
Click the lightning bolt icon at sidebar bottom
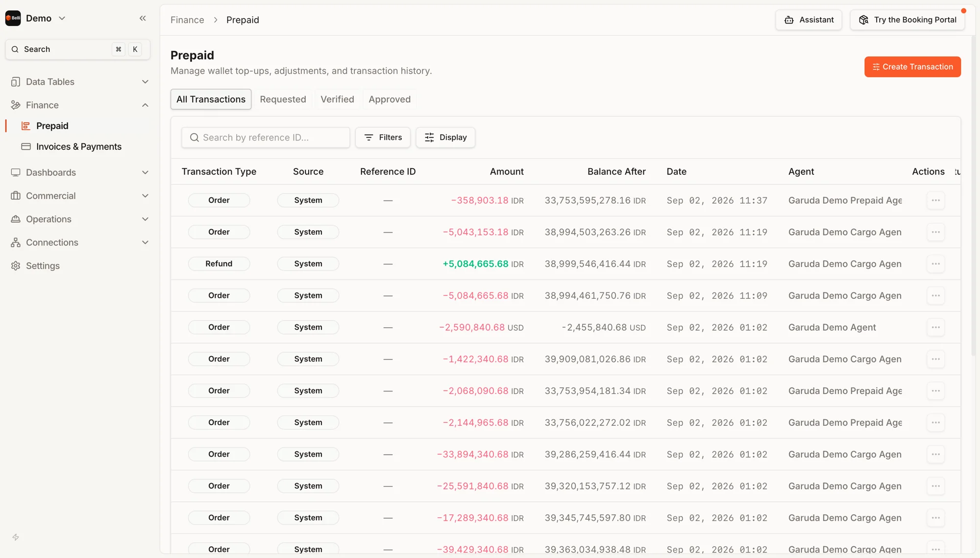(16, 537)
